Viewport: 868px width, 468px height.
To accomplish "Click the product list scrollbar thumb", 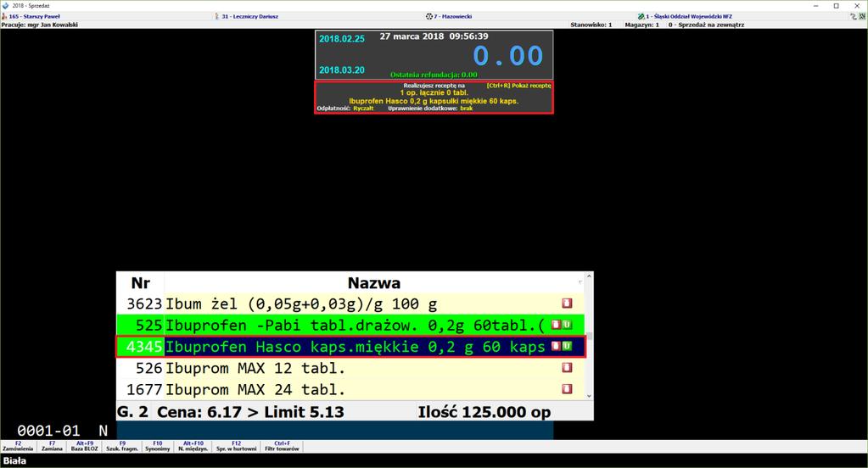I will (589, 336).
